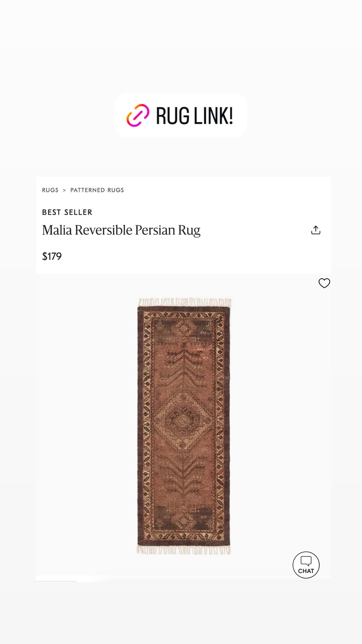Viewport: 362px width, 644px height.
Task: Go to the RUGS breadcrumb
Action: coord(50,190)
